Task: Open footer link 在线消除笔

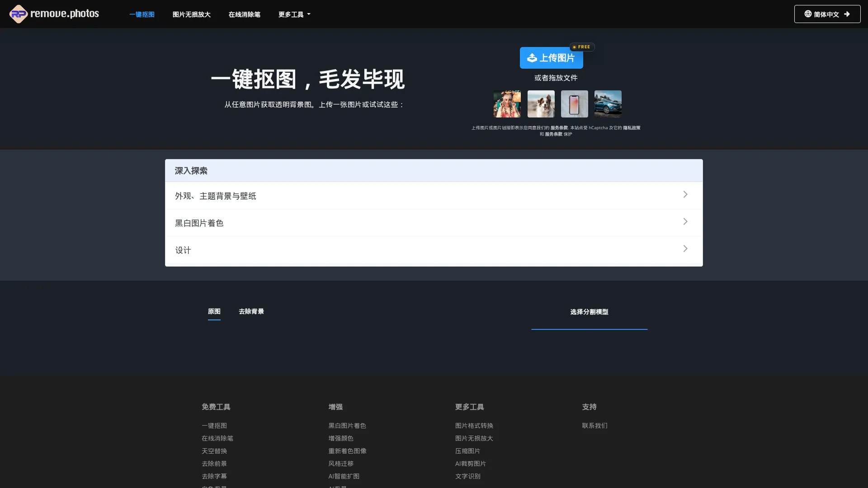Action: click(217, 438)
